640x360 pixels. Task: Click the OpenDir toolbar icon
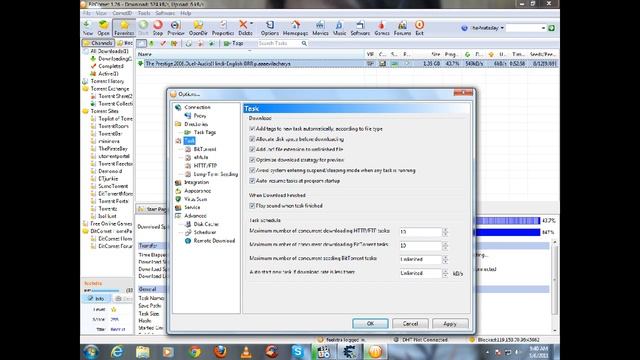click(x=198, y=28)
